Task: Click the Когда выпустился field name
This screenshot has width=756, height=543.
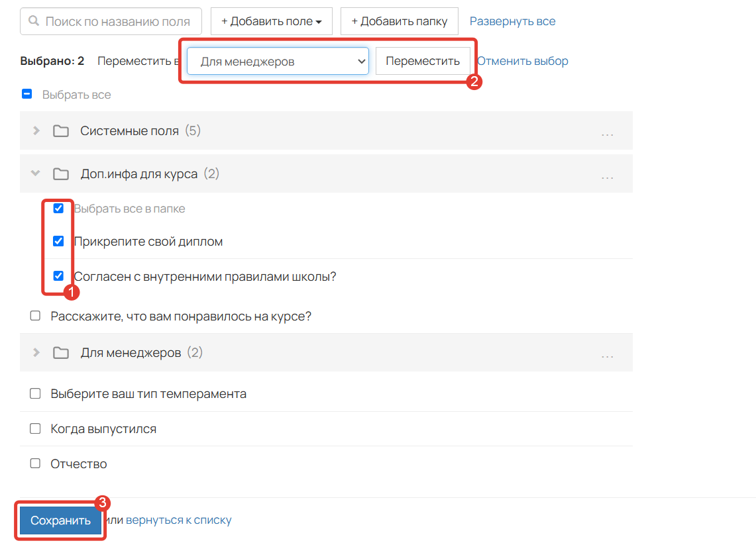Action: 103,429
